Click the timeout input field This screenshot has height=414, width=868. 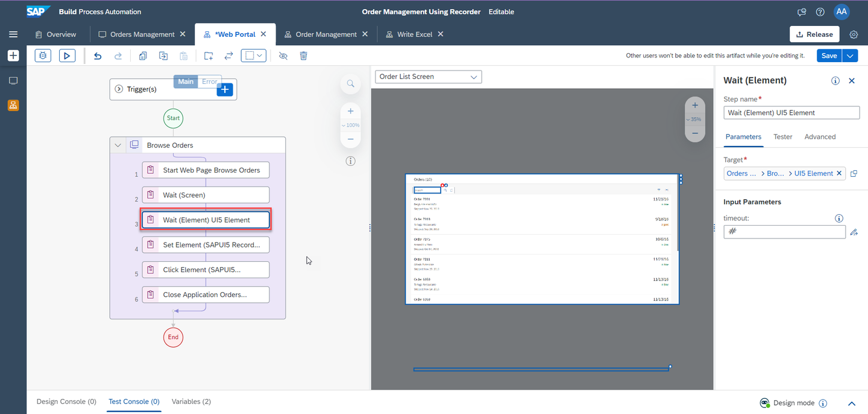click(x=784, y=232)
